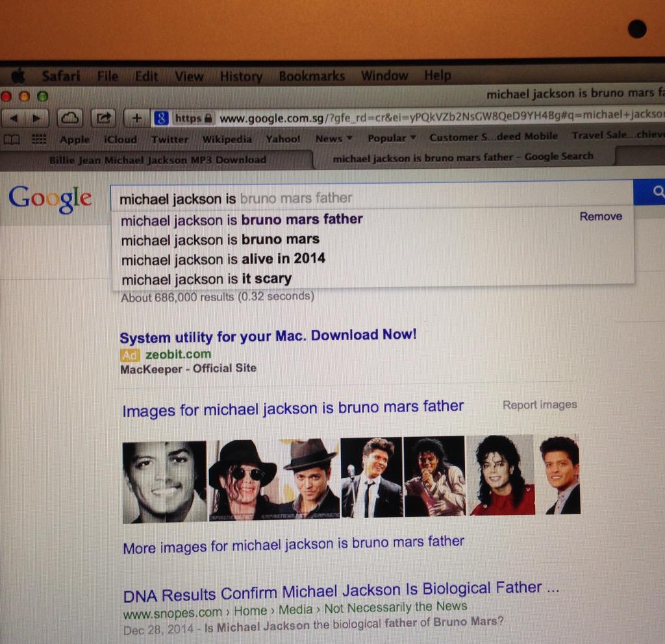This screenshot has height=644, width=665.
Task: Open the File menu
Action: [108, 77]
